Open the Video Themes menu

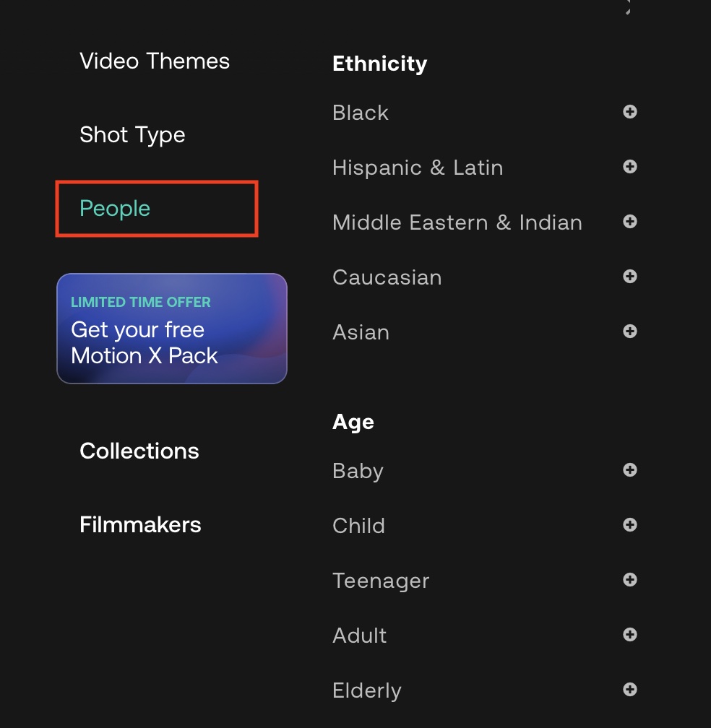click(x=155, y=61)
